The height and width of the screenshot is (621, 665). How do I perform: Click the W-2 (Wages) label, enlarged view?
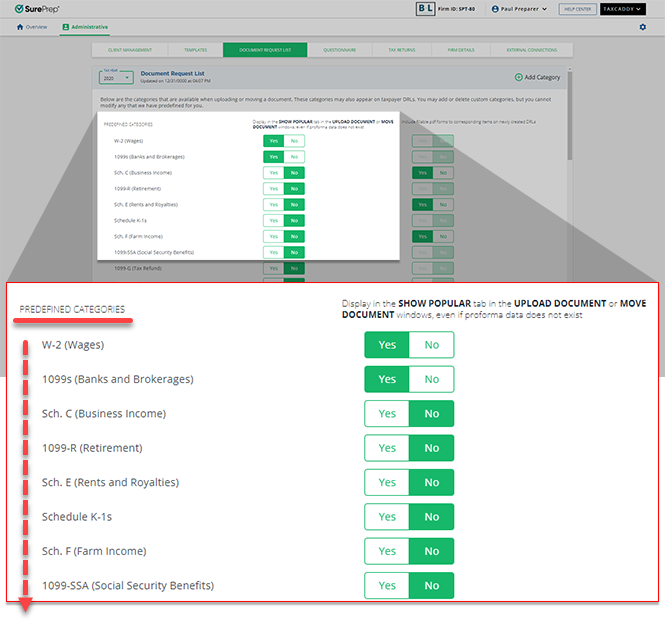73,345
